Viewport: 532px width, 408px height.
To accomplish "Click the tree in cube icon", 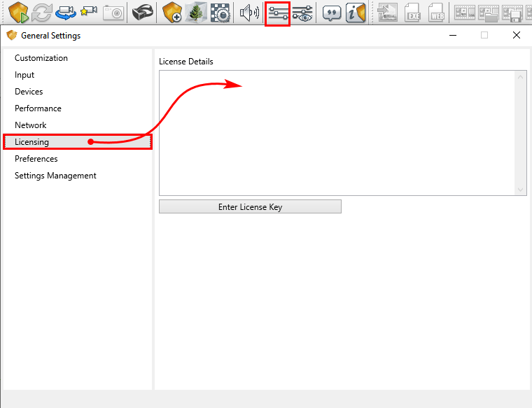I will coord(196,13).
